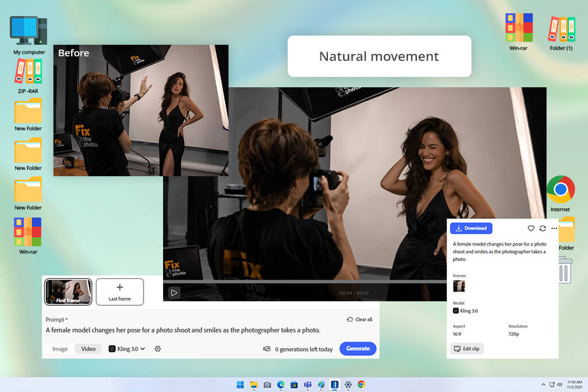588x392 pixels.
Task: Favorite the clip with the heart icon
Action: click(x=531, y=228)
